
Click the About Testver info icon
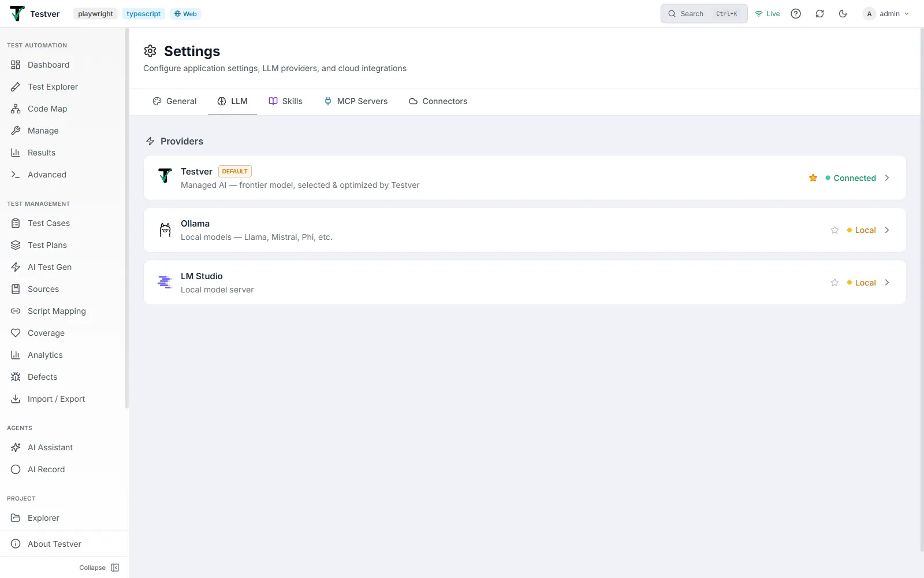point(16,544)
